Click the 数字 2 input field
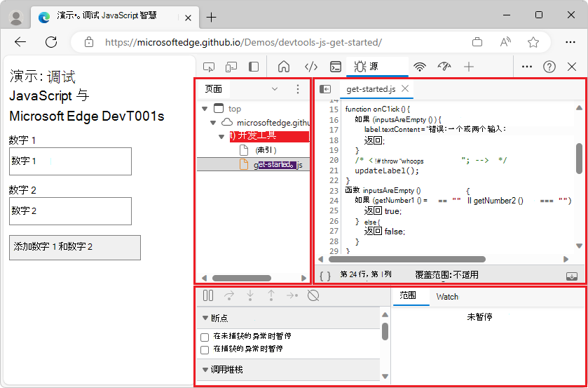The width and height of the screenshot is (588, 388). coord(71,211)
